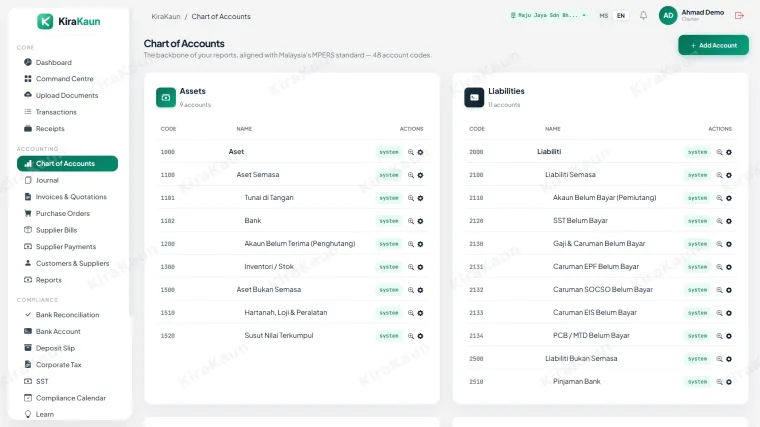Screen dimensions: 760x427
Task: Open Supplier Bills
Action: (50, 230)
